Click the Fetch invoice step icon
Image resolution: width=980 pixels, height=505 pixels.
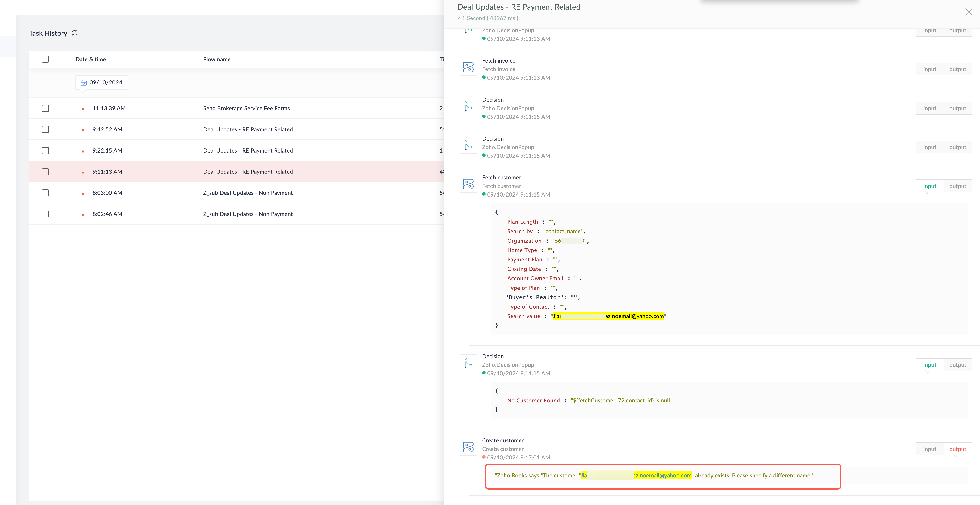468,68
